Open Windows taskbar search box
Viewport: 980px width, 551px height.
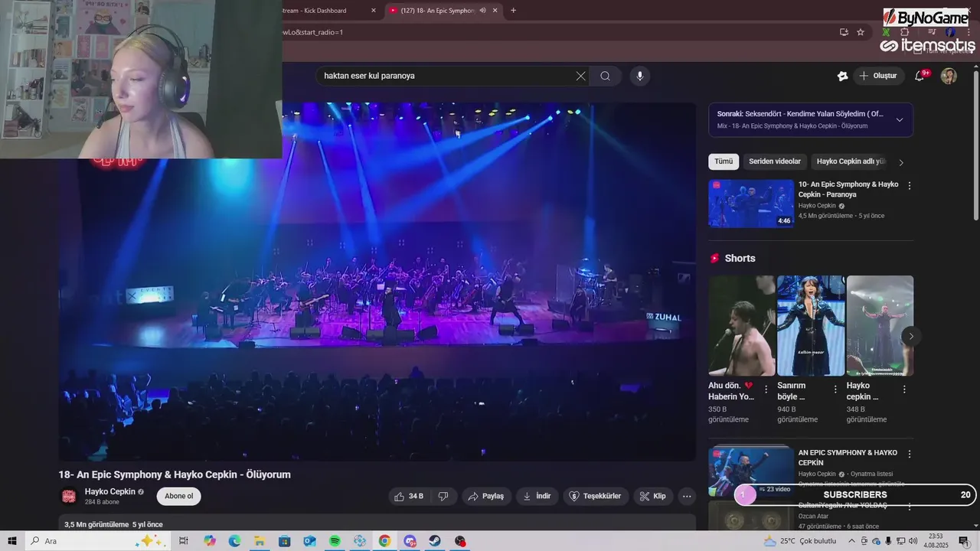point(96,541)
